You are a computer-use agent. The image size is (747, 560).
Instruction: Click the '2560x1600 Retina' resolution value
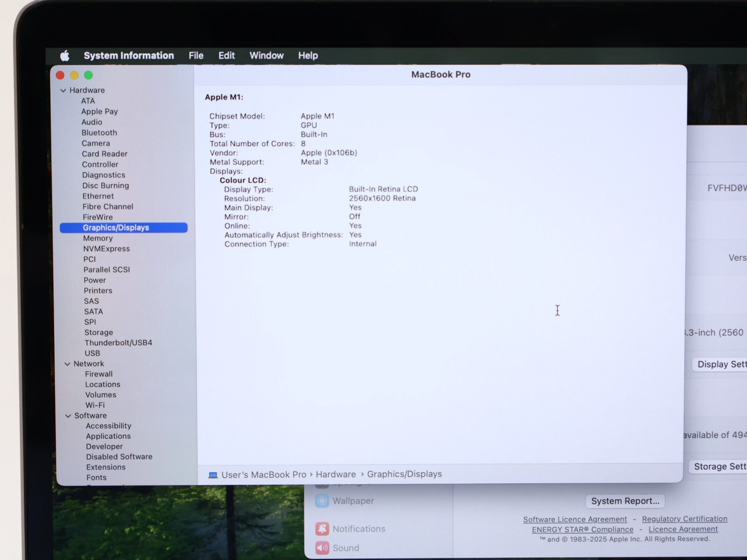point(382,198)
